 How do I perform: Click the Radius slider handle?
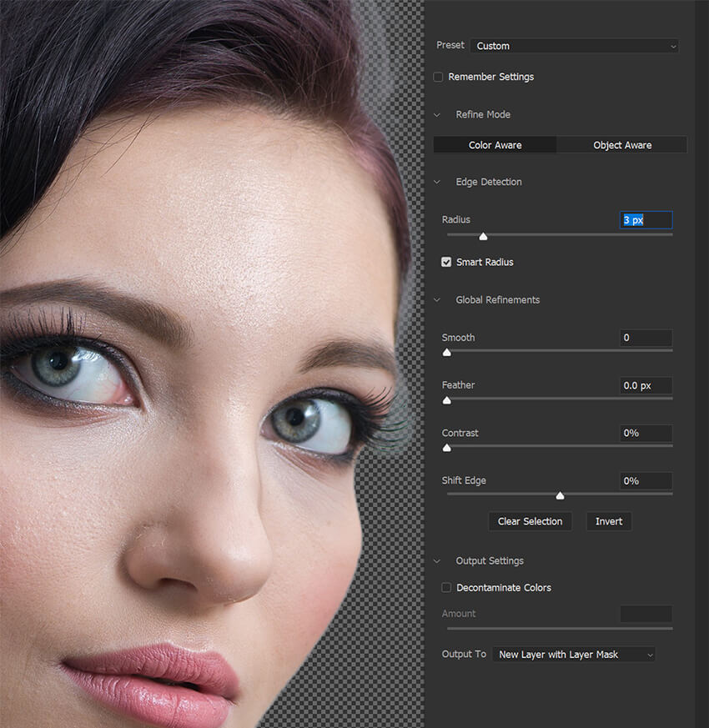(483, 237)
